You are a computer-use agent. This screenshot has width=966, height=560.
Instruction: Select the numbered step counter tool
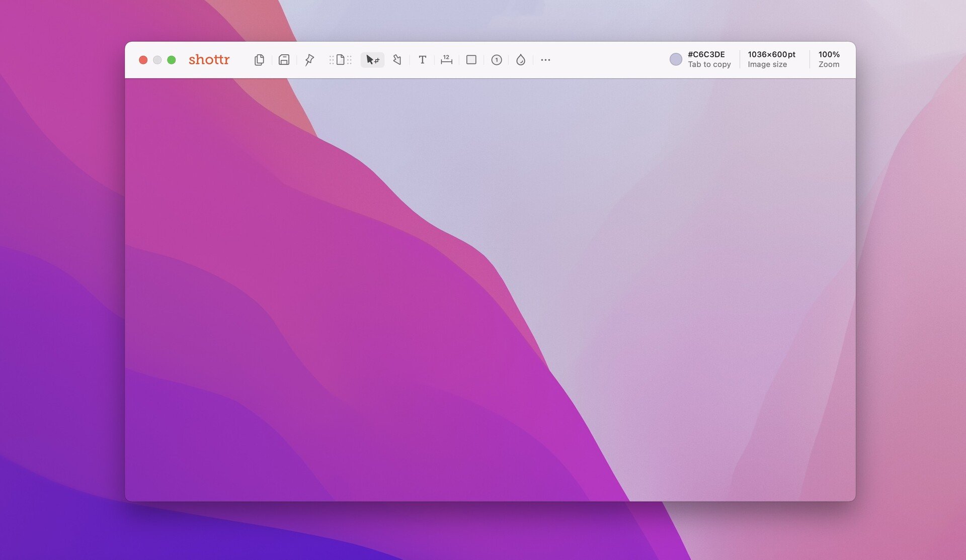click(x=496, y=60)
